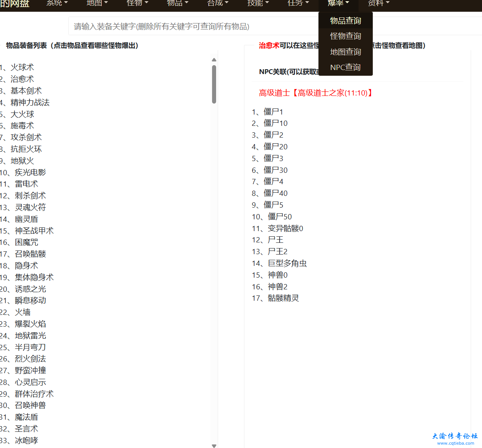Click the 集体隐身术 entry
The height and width of the screenshot is (448, 482).
tap(34, 277)
